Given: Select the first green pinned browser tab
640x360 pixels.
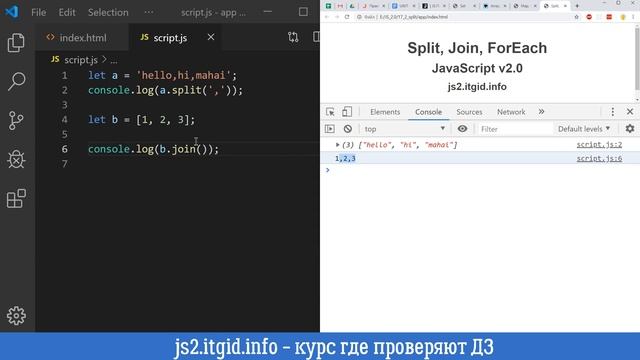Looking at the screenshot, I should coord(328,6).
